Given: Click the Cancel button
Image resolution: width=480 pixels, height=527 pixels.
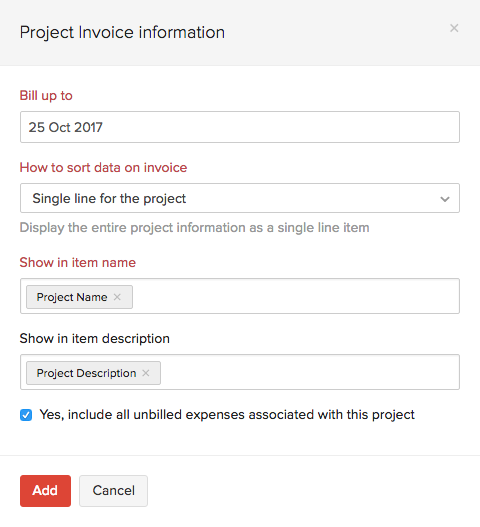Looking at the screenshot, I should pyautogui.click(x=113, y=491).
